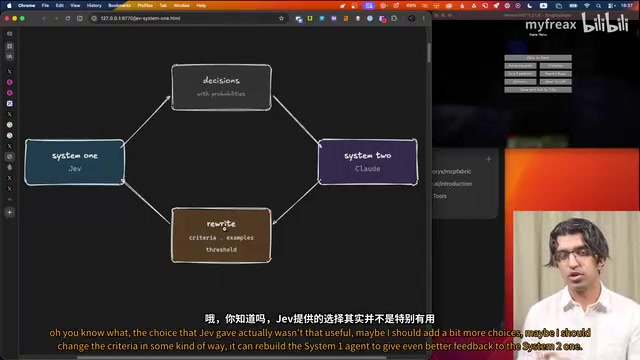Click Chrome's forward navigation arrow
640x360 pixels.
coord(56,18)
